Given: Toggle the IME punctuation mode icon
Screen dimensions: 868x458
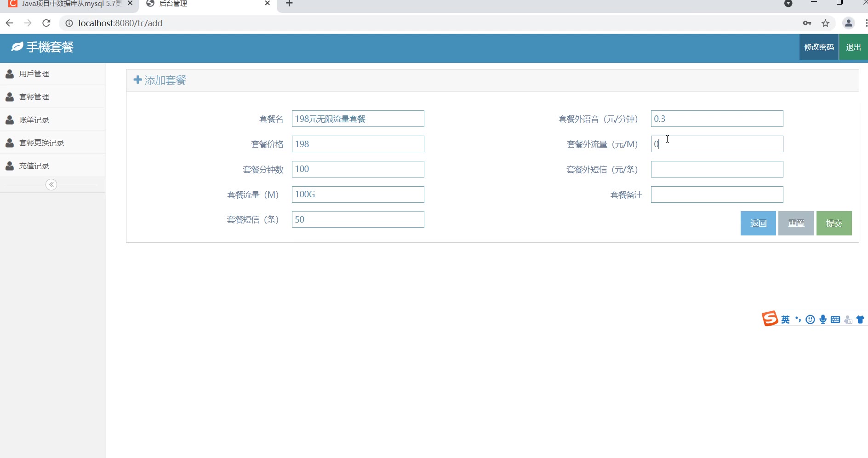Looking at the screenshot, I should click(x=798, y=320).
